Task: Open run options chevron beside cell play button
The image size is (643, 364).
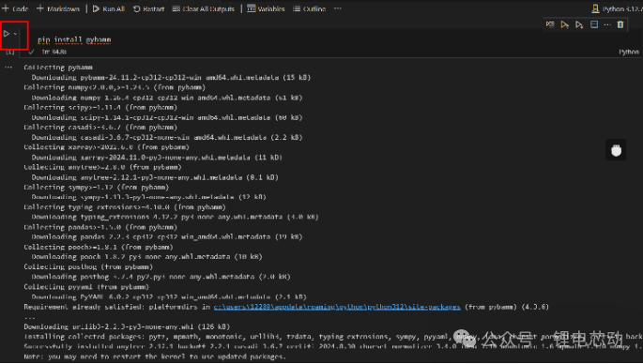Action: 15,34
